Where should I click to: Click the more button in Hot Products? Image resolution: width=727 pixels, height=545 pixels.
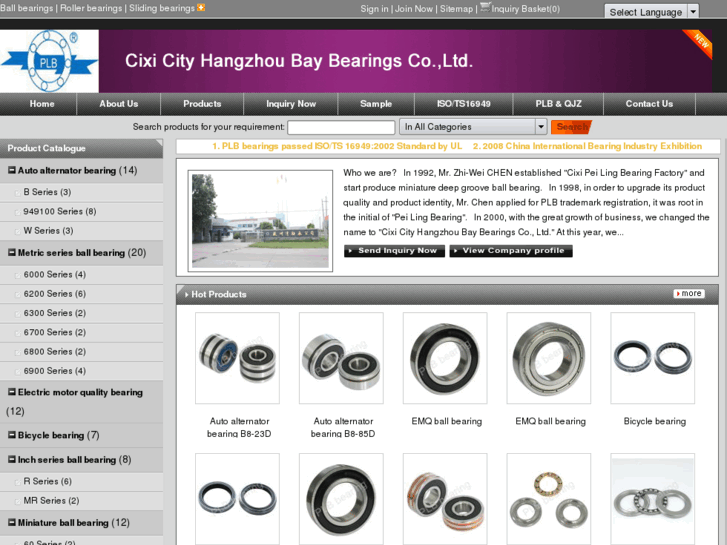coord(689,294)
